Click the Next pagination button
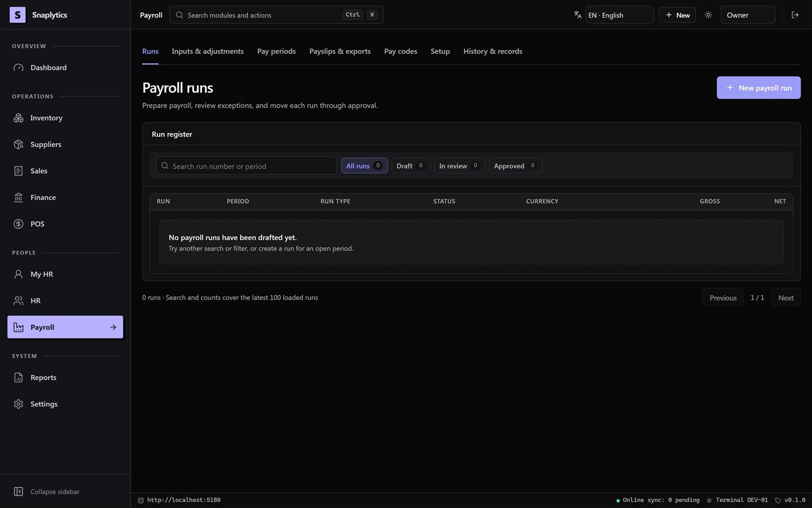812x508 pixels. 785,298
